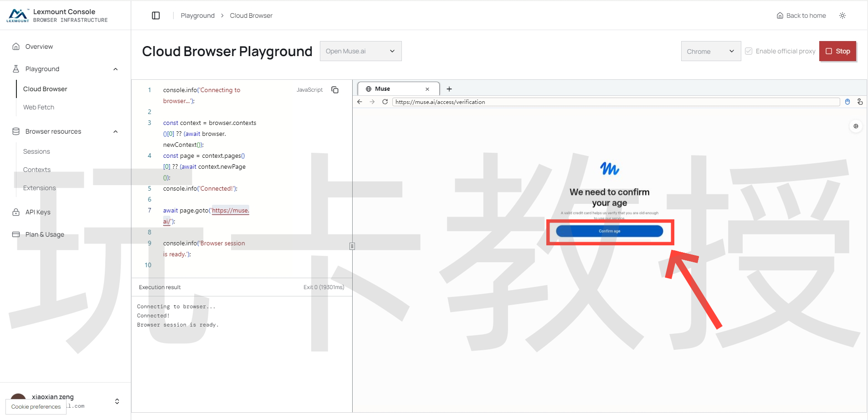Expand the user account switcher
868x420 pixels.
point(117,401)
